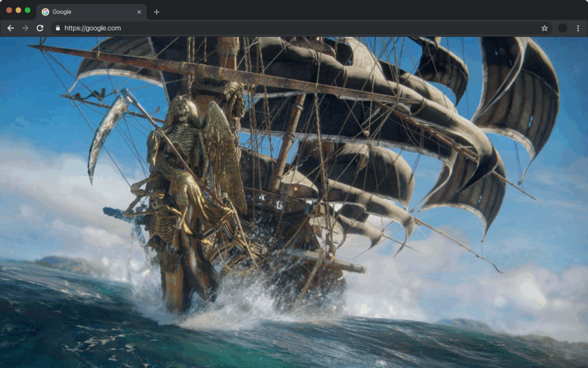Viewport: 588px width, 368px height.
Task: Open a new tab with the plus button
Action: tap(157, 12)
